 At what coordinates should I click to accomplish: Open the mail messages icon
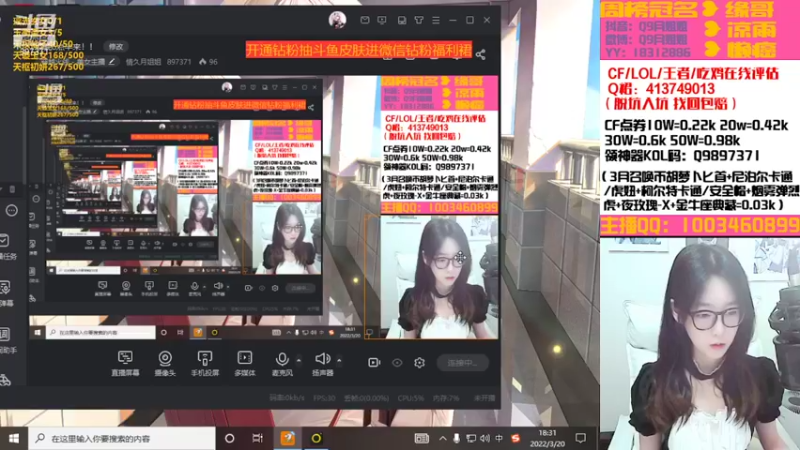click(x=365, y=20)
